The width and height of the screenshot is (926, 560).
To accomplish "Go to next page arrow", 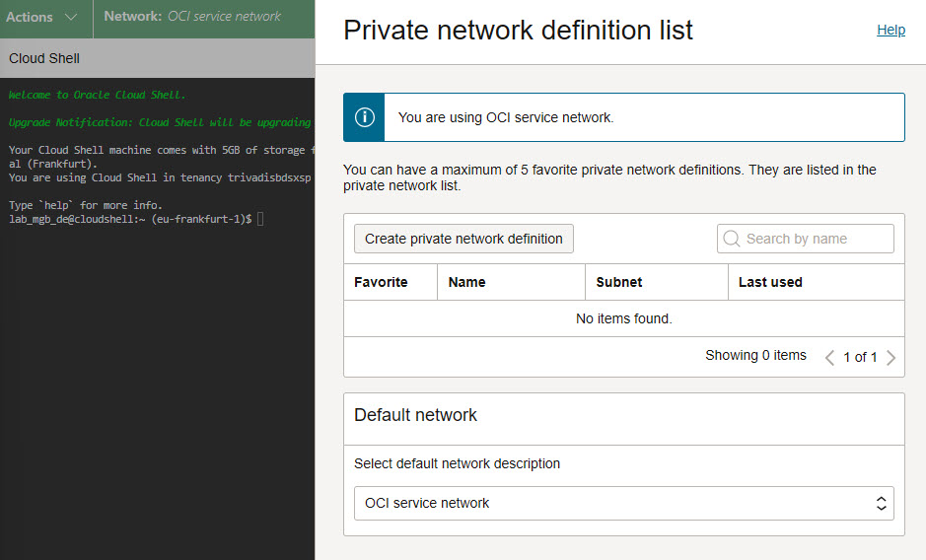I will pos(891,357).
